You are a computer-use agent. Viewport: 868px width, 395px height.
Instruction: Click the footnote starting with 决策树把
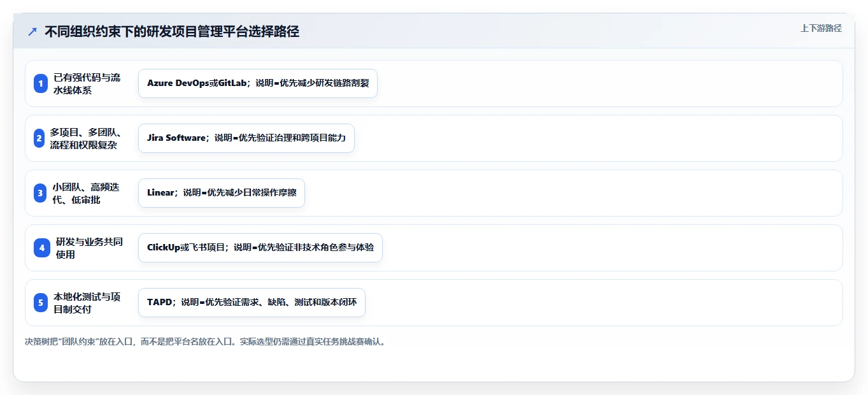(205, 341)
